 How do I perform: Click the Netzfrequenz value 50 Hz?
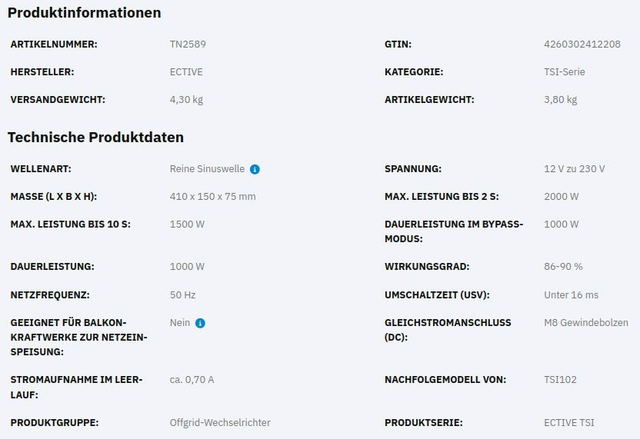tap(183, 295)
